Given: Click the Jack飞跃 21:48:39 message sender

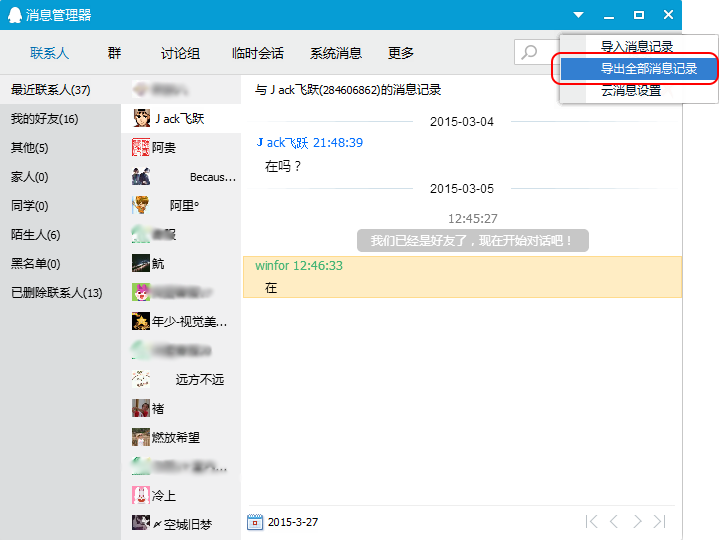Looking at the screenshot, I should point(310,143).
